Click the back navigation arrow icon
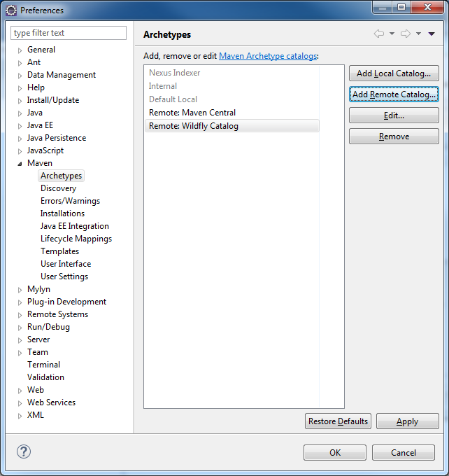The height and width of the screenshot is (476, 449). coord(379,34)
